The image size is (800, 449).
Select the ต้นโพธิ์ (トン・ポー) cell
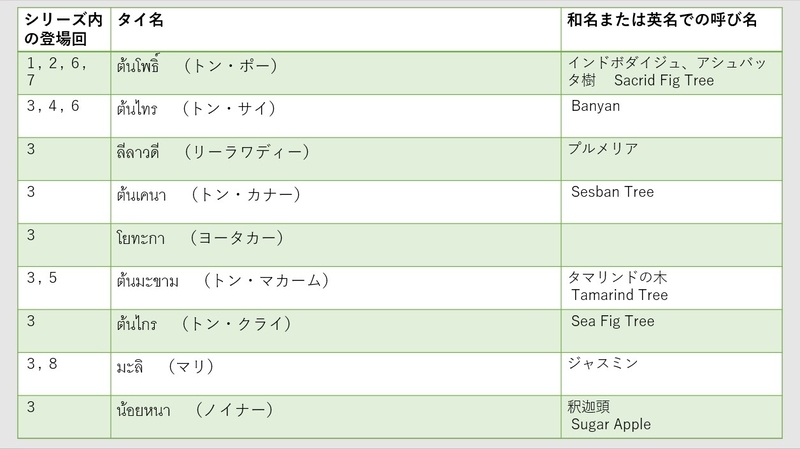coord(336,73)
